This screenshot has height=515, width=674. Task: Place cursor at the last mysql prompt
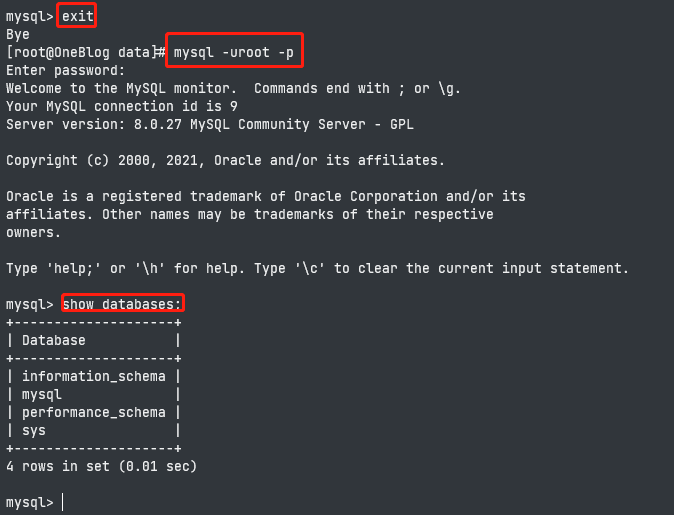coord(62,502)
